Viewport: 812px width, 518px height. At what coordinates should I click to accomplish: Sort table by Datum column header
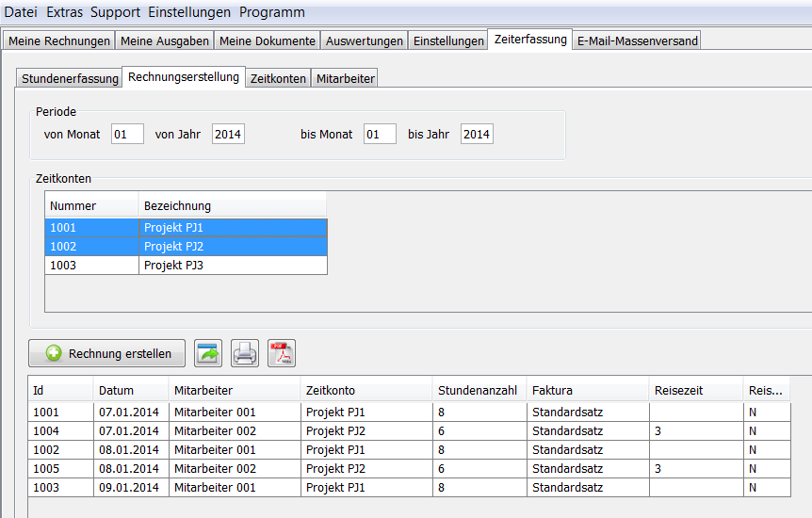pyautogui.click(x=116, y=390)
